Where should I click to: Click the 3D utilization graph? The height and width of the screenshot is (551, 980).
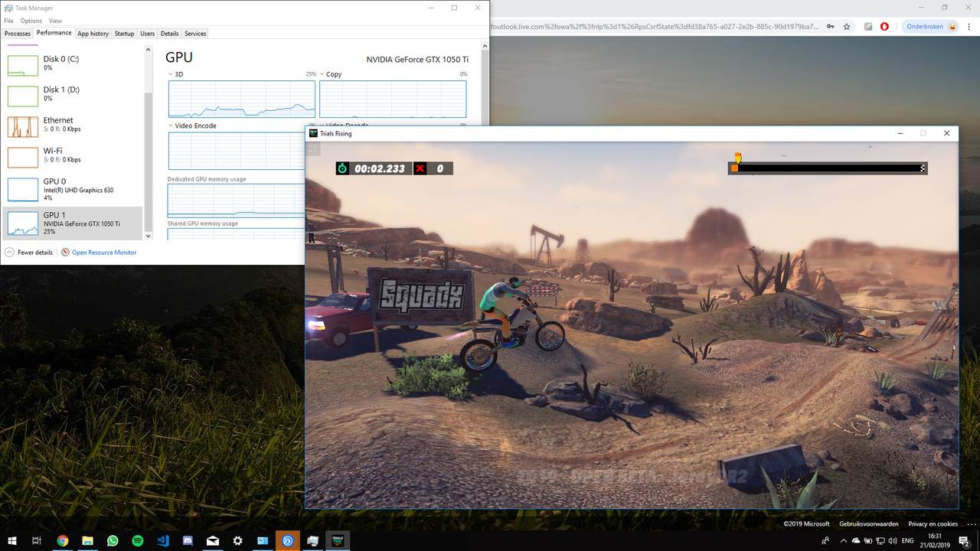pyautogui.click(x=242, y=99)
